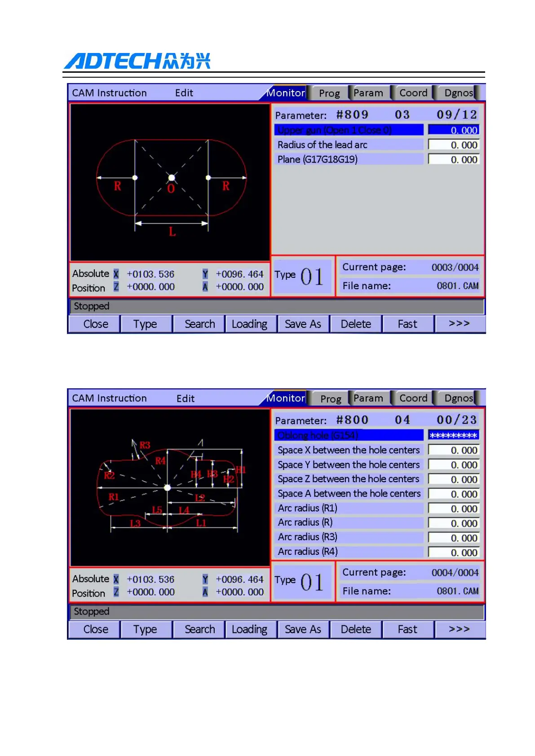Select Plane (G17G18G19) value field
The height and width of the screenshot is (756, 535).
454,159
